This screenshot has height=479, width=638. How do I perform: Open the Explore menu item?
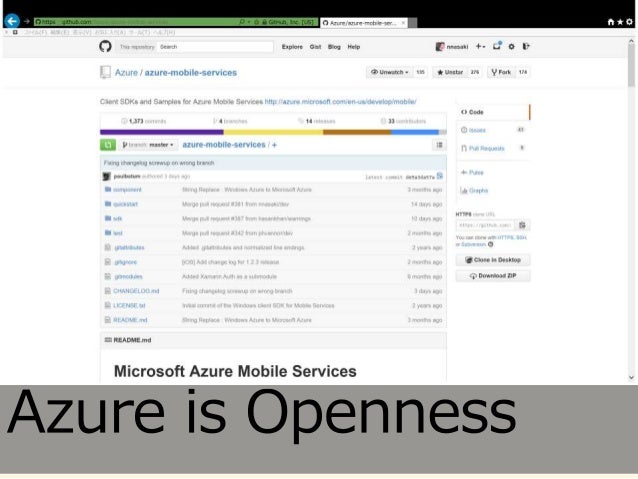292,47
